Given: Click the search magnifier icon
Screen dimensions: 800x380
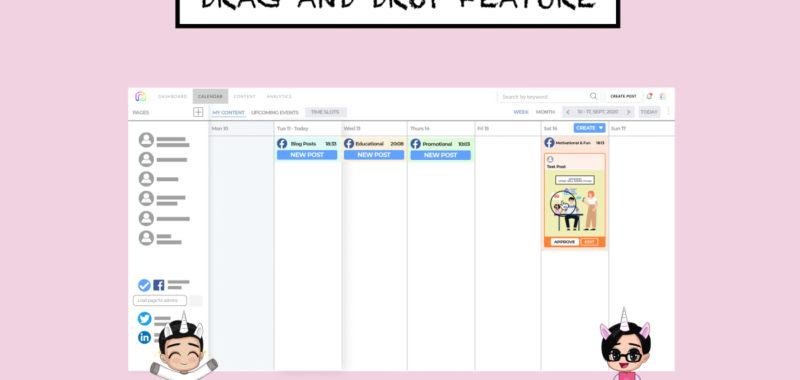Looking at the screenshot, I should 593,96.
